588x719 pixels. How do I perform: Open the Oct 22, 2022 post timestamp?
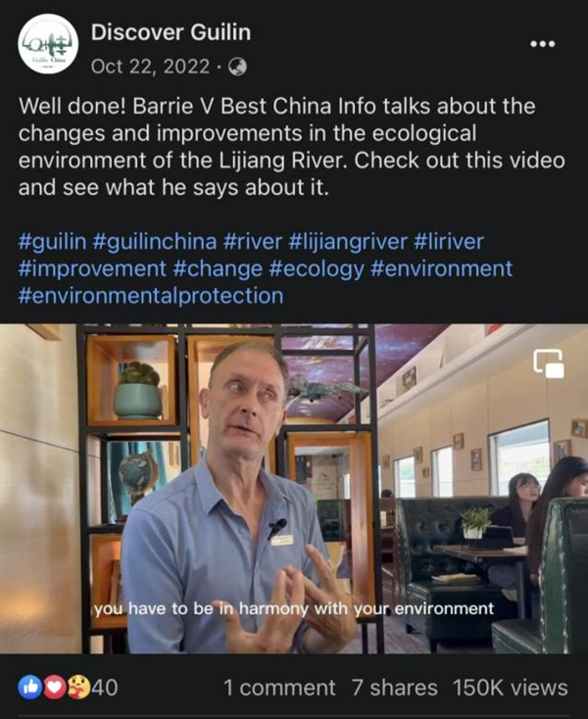coord(151,67)
